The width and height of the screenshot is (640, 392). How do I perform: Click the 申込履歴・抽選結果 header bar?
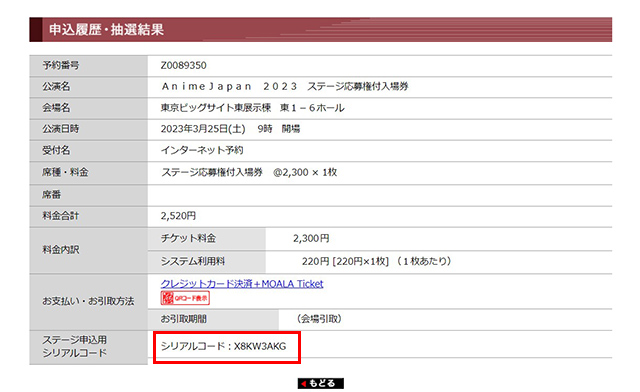[320, 29]
